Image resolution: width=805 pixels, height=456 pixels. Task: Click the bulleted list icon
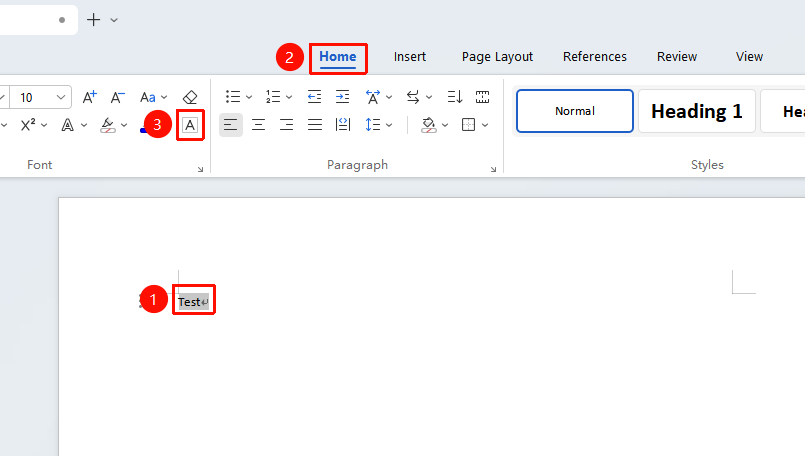(233, 97)
